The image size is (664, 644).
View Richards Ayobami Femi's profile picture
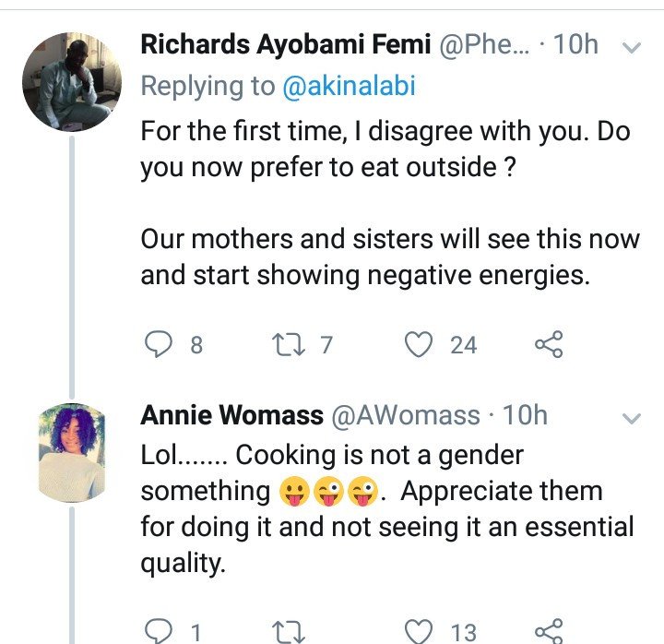[72, 82]
